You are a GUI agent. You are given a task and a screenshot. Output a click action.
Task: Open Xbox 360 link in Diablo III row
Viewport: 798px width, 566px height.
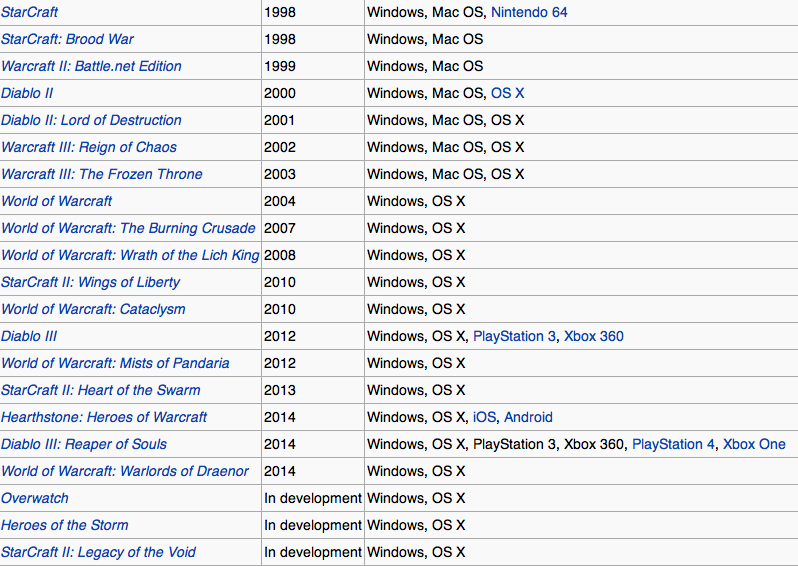(x=594, y=336)
